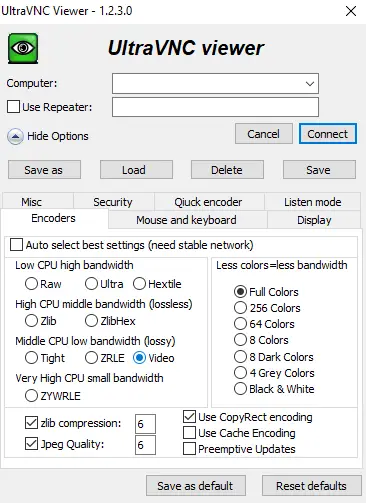The height and width of the screenshot is (503, 366).
Task: Cancel the connection dialog
Action: 264,134
